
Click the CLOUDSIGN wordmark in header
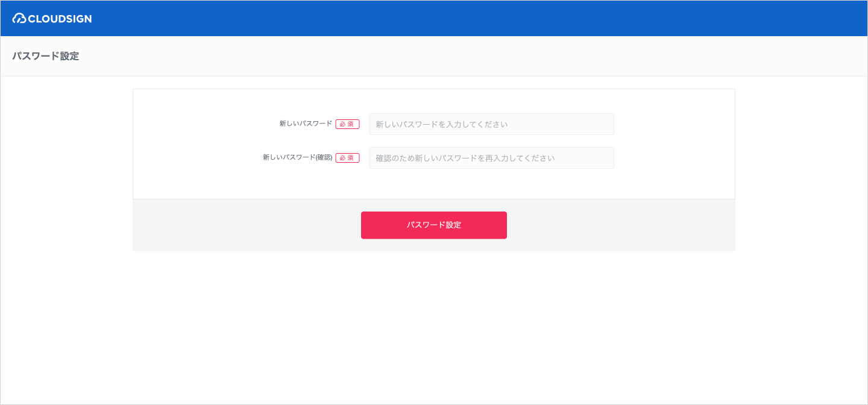click(60, 19)
